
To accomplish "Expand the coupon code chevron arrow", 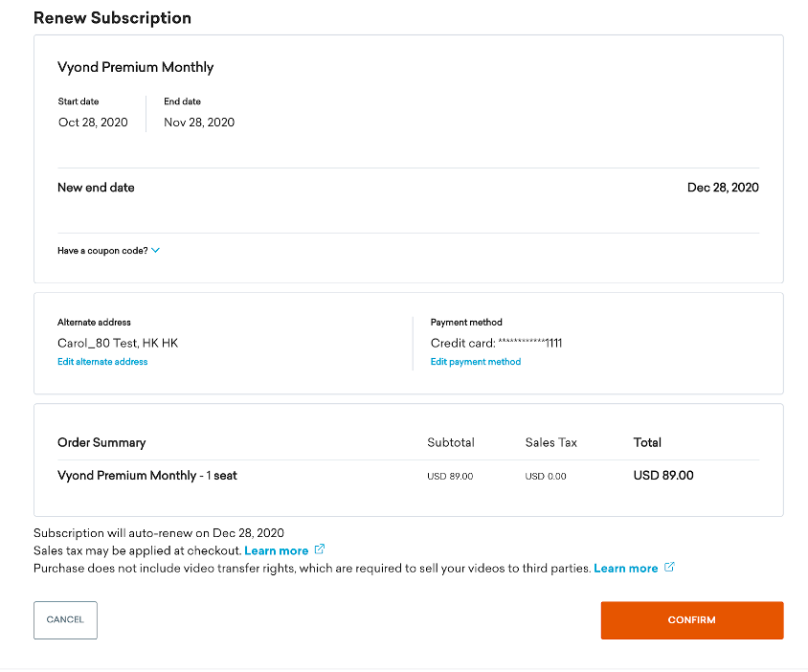I will (156, 251).
